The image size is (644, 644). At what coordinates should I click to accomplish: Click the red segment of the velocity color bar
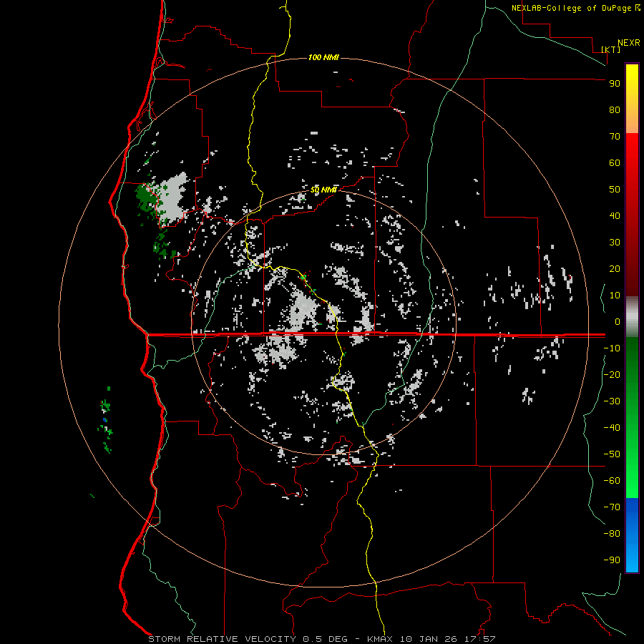[x=632, y=215]
